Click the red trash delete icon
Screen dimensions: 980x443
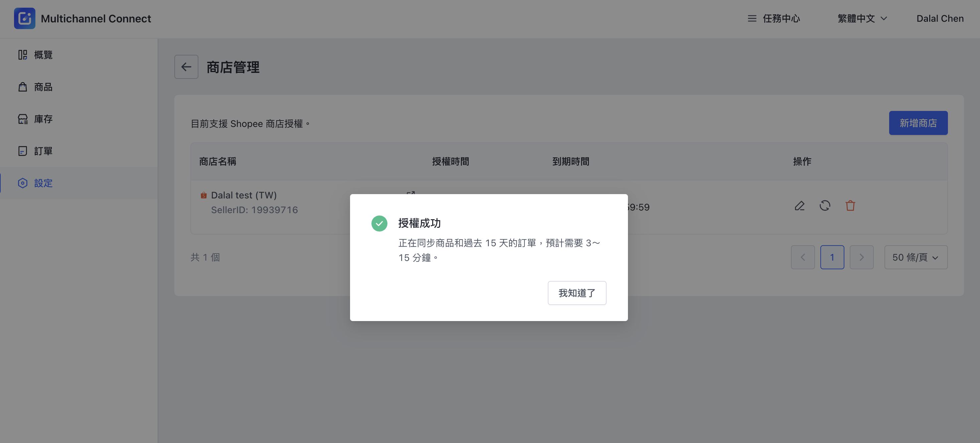click(850, 206)
